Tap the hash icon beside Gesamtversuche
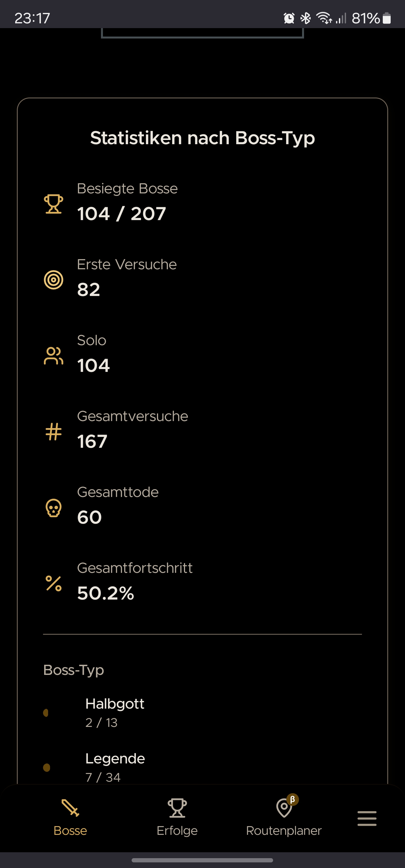The height and width of the screenshot is (868, 405). click(53, 432)
